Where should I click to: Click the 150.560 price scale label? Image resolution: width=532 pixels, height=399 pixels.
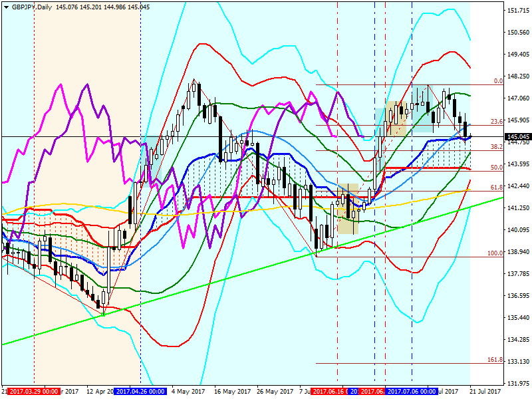click(x=518, y=32)
